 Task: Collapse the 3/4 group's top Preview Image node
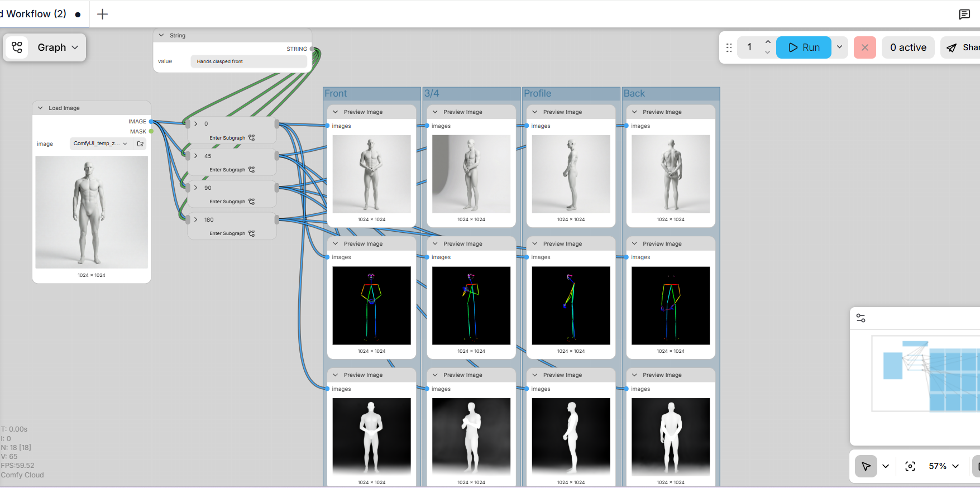[x=435, y=112]
